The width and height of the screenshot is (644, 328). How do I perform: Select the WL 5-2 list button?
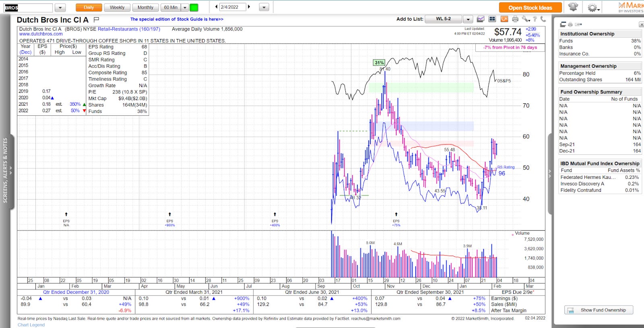(444, 19)
